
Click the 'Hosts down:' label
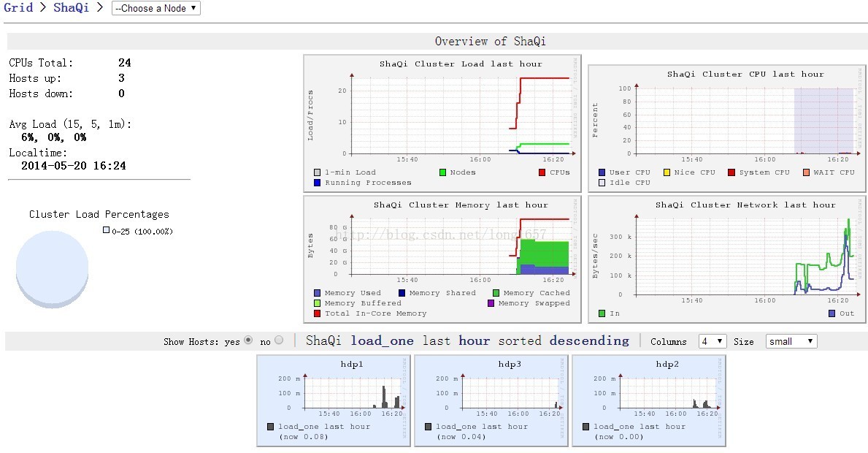[x=41, y=94]
